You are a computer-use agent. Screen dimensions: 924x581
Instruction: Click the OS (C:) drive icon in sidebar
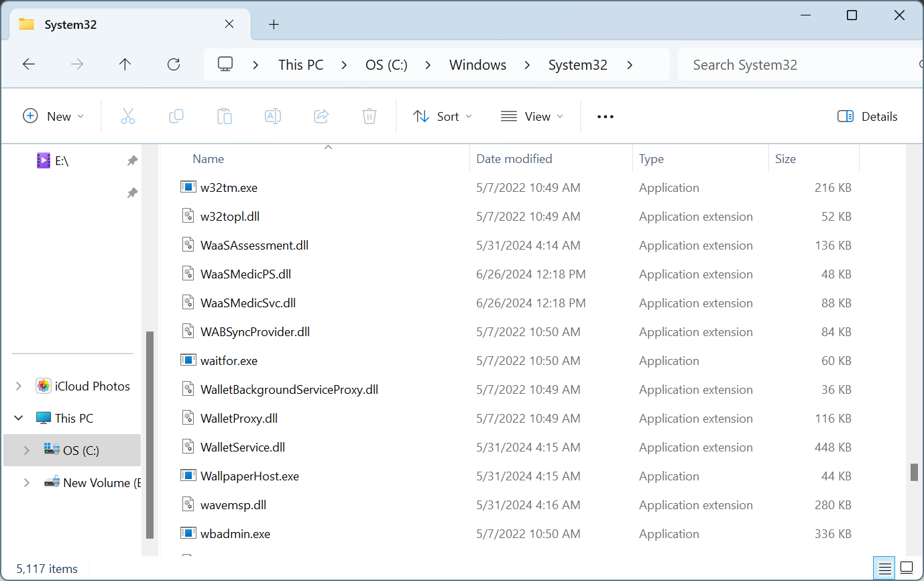point(52,450)
